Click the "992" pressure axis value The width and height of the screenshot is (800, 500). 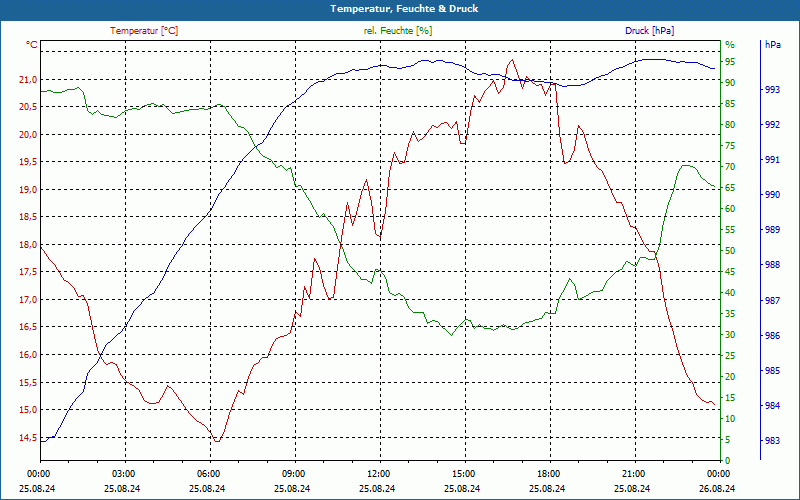coord(772,125)
